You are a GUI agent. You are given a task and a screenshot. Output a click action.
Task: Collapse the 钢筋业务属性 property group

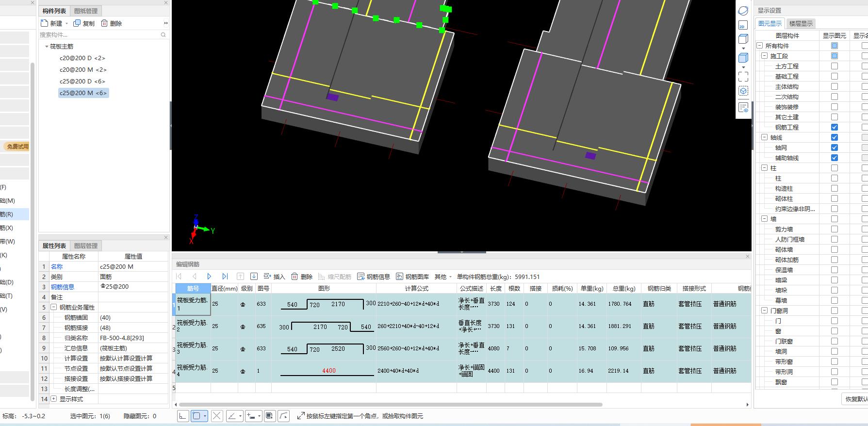[54, 307]
